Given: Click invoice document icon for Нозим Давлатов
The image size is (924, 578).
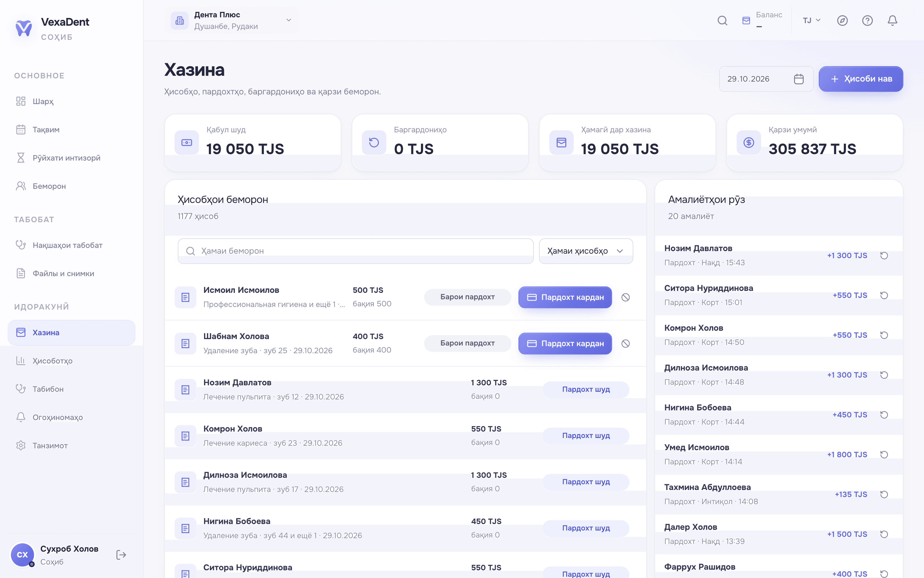Looking at the screenshot, I should point(185,390).
